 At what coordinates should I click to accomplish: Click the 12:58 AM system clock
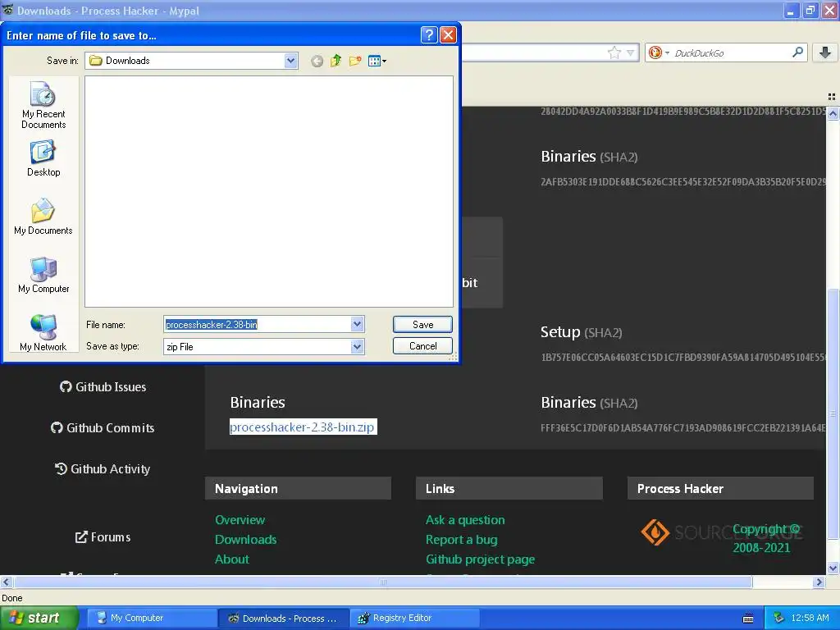pos(810,618)
